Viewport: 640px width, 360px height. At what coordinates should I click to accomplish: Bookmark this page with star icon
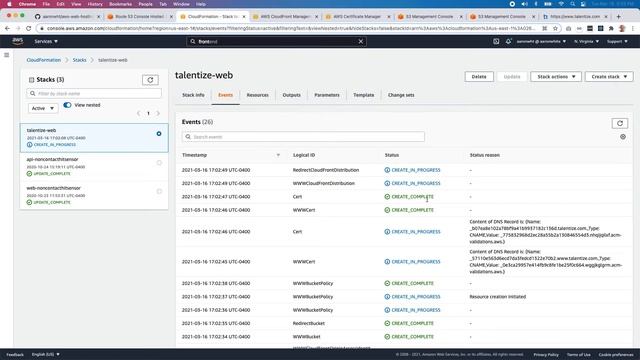click(x=555, y=28)
